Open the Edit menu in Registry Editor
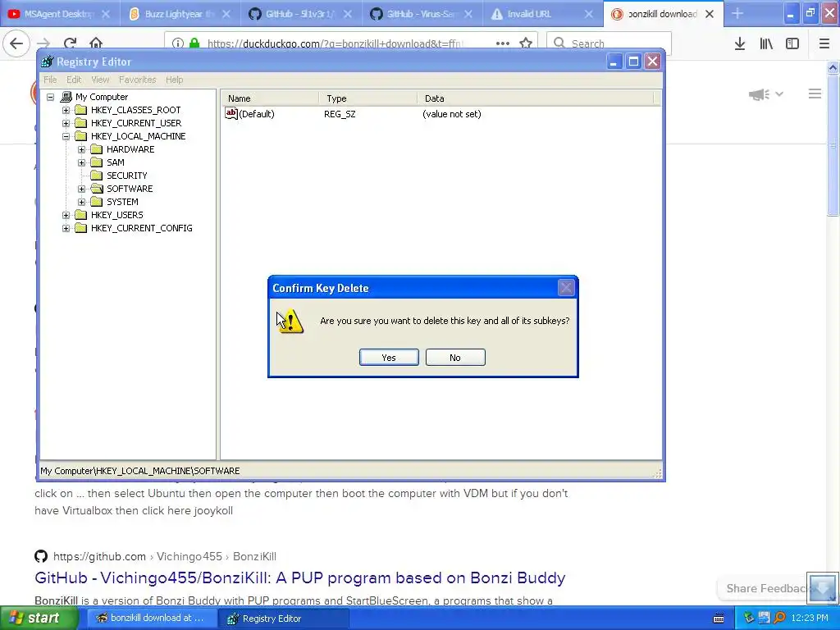Viewport: 840px width, 630px height. [74, 80]
